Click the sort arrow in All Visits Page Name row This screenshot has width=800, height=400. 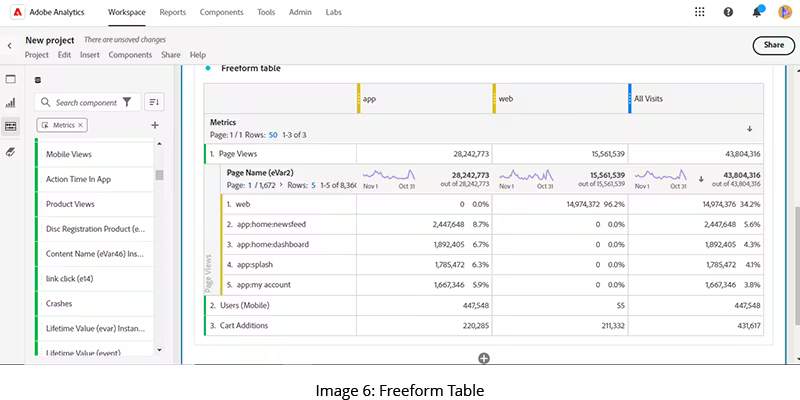[701, 179]
